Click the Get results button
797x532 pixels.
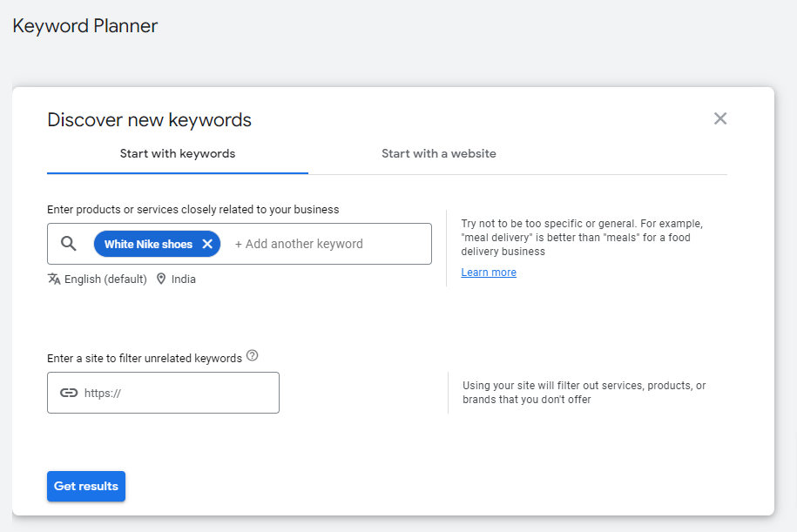pos(86,486)
